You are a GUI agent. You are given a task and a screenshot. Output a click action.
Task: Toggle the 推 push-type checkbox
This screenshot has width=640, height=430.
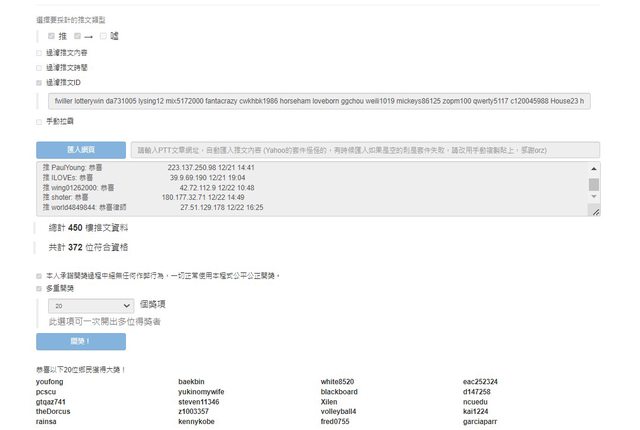51,36
